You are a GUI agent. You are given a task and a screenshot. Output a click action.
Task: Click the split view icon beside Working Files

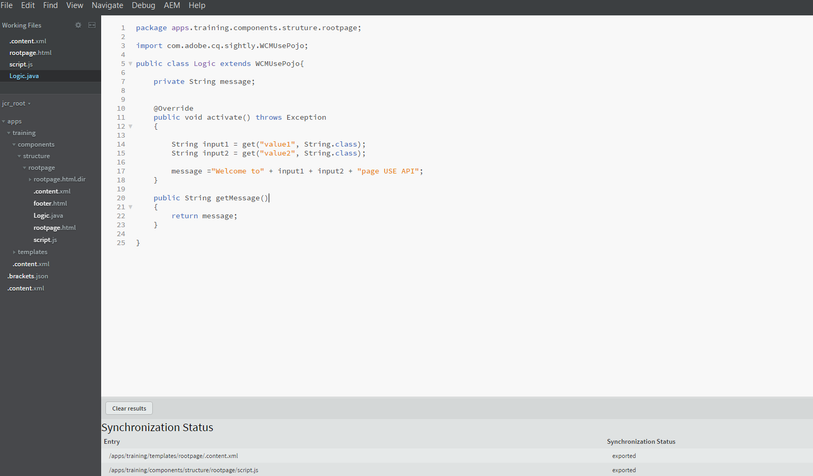[92, 25]
